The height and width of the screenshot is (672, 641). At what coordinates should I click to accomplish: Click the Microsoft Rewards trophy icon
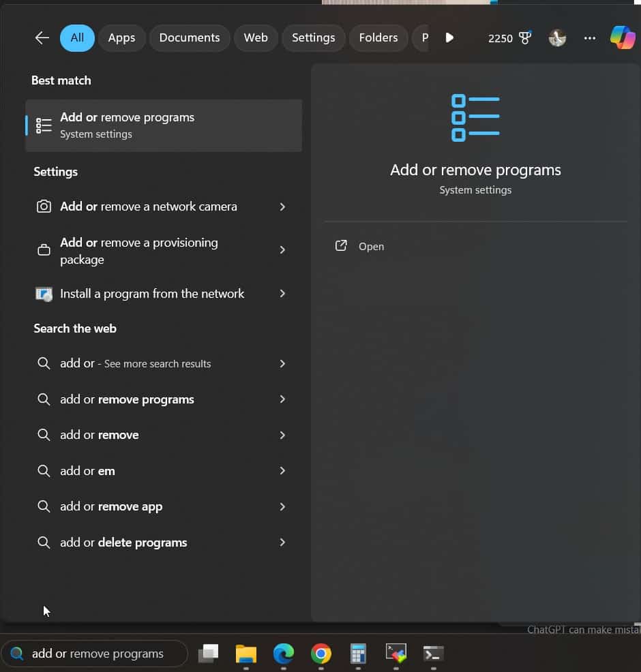[x=524, y=37]
